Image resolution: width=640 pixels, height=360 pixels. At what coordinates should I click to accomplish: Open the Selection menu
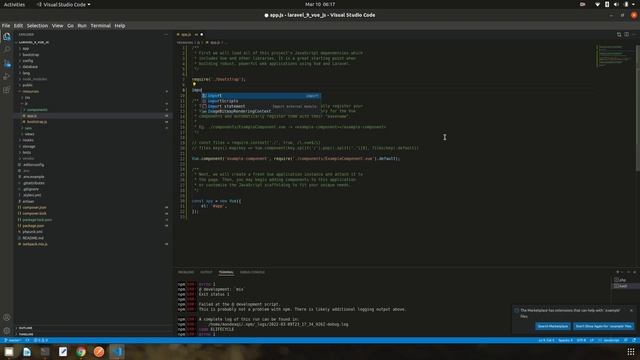[x=37, y=26]
